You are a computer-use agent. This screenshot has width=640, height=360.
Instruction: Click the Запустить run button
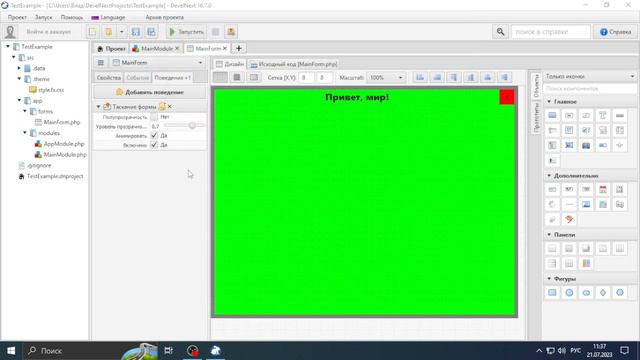tap(187, 32)
